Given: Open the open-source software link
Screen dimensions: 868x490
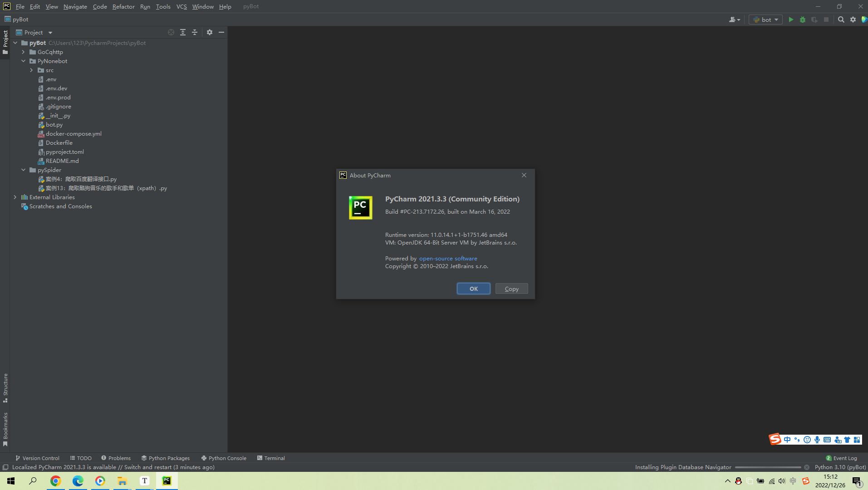Looking at the screenshot, I should point(448,259).
